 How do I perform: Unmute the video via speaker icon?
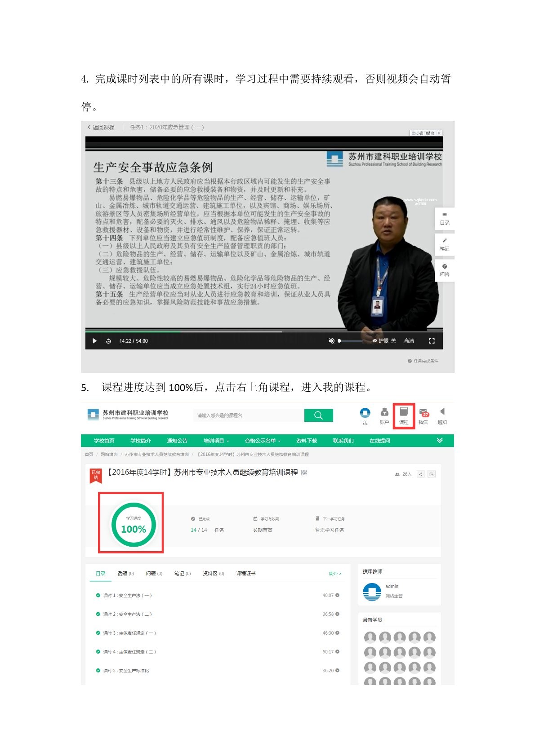332,341
